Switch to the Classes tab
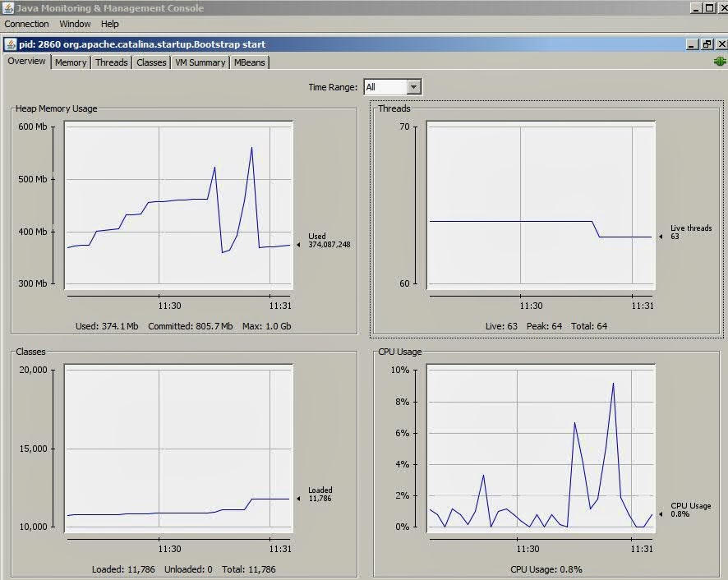Viewport: 728px width, 580px height. point(151,62)
